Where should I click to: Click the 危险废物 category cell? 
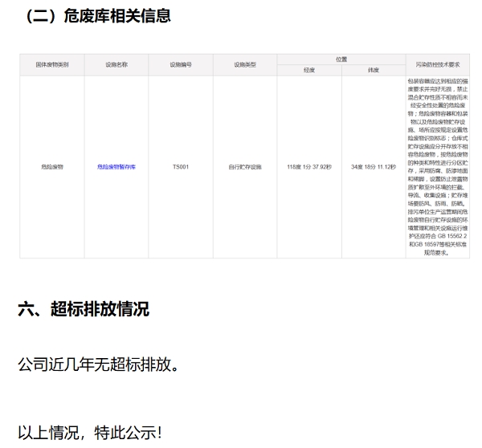tap(52, 167)
